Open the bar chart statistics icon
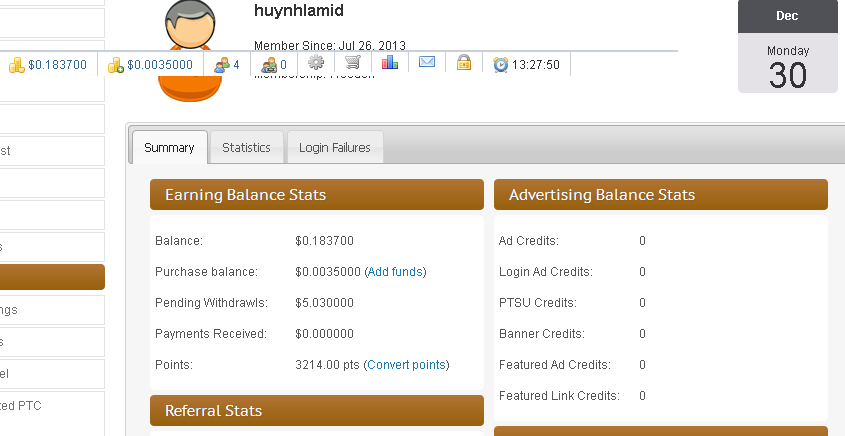The image size is (845, 436). [390, 63]
